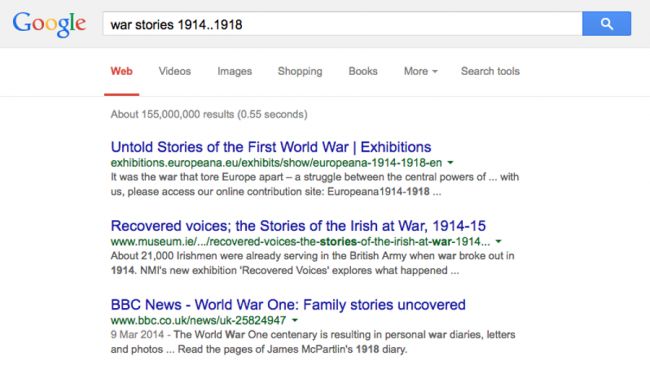Screen dimensions: 650x365
Task: Expand the More dropdown menu
Action: pyautogui.click(x=420, y=71)
